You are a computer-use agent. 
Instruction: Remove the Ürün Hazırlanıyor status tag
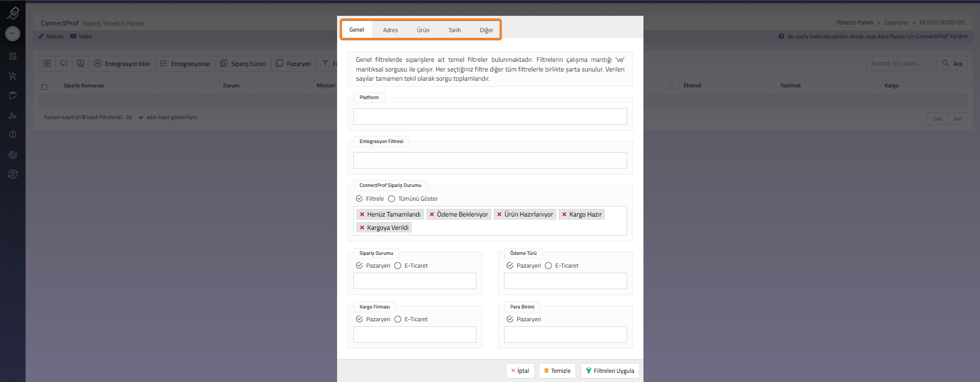[499, 214]
